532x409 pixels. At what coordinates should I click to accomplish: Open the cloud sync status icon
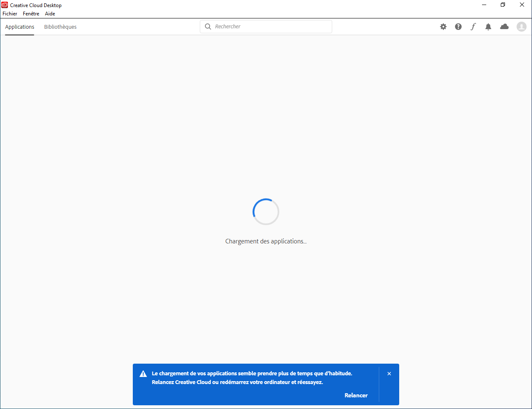pos(505,27)
